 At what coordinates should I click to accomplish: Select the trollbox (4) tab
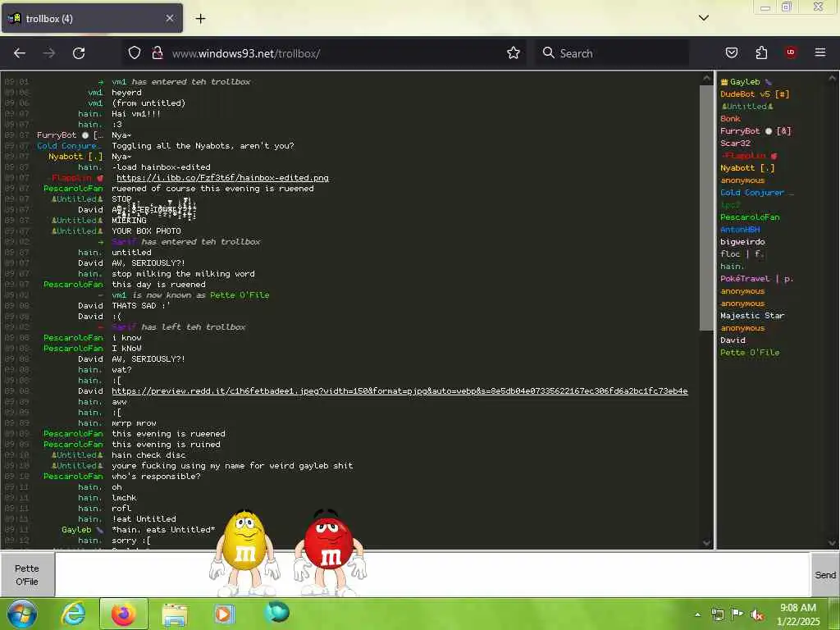pos(92,18)
